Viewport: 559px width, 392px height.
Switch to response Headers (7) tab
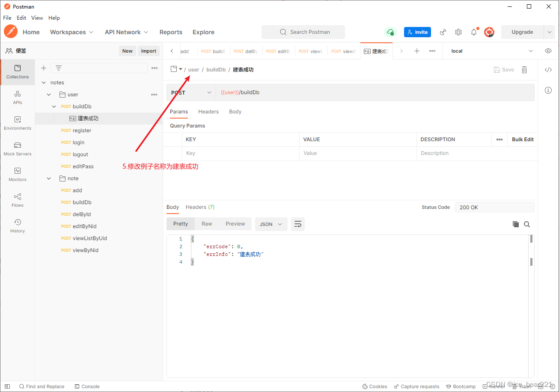point(200,207)
